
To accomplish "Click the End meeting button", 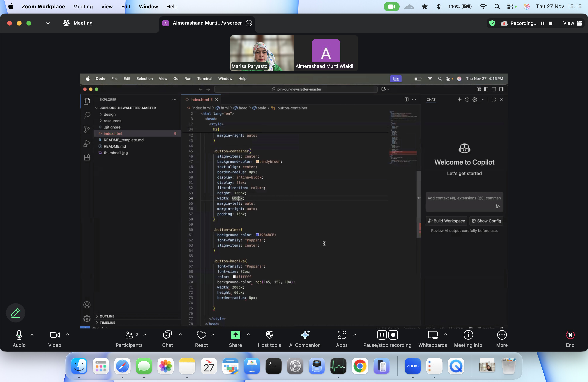I will click(x=570, y=335).
